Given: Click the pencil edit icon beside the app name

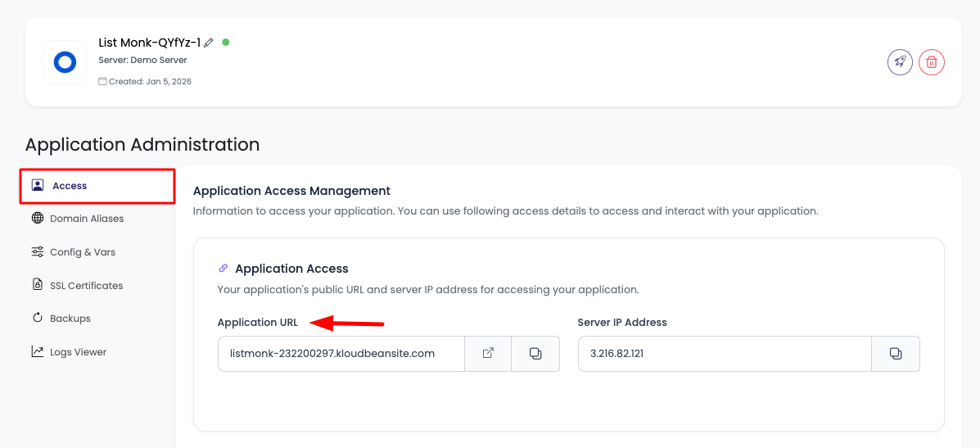Looking at the screenshot, I should (x=209, y=43).
